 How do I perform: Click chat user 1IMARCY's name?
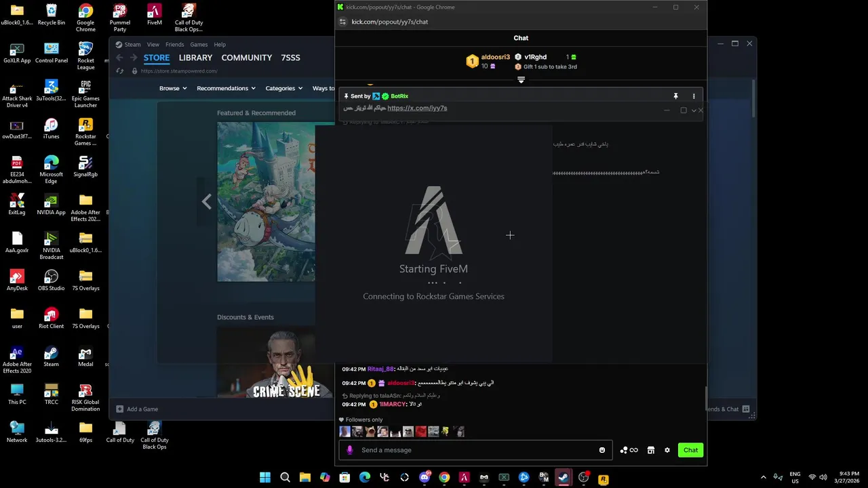coord(393,404)
